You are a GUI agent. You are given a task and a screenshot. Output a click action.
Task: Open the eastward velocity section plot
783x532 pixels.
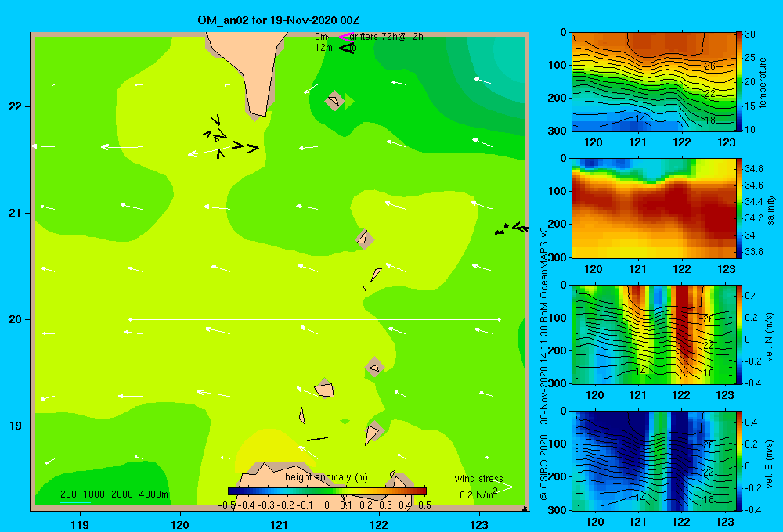(653, 461)
